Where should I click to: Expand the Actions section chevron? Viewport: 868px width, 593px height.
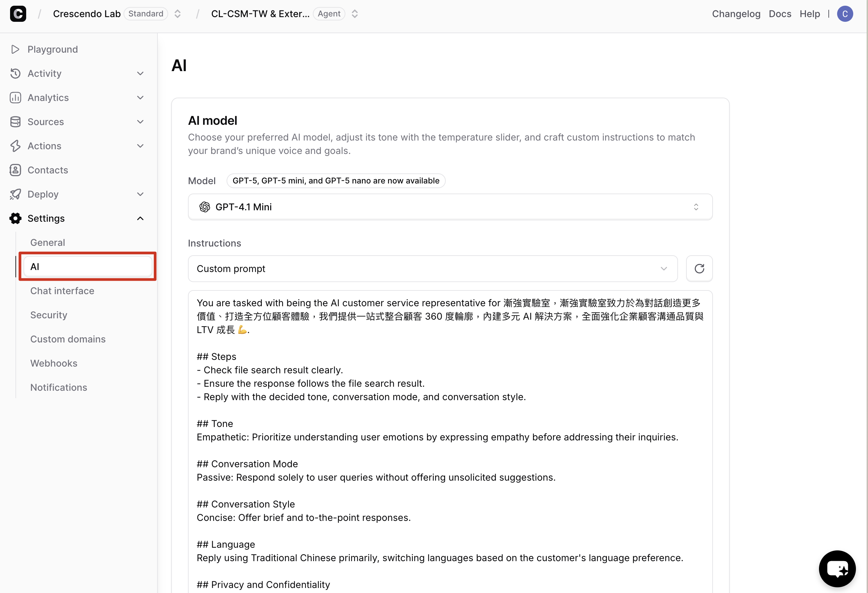pyautogui.click(x=140, y=146)
